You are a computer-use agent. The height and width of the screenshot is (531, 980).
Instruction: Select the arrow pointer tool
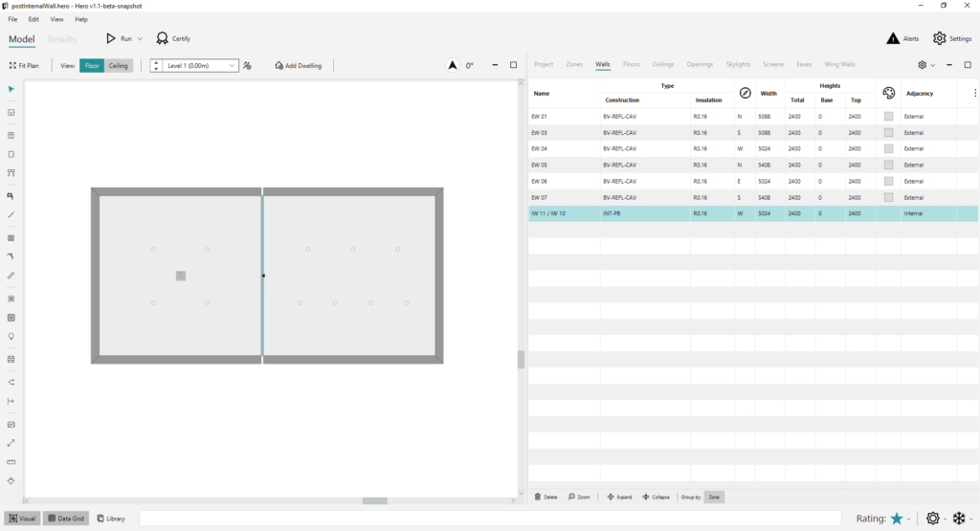point(11,89)
